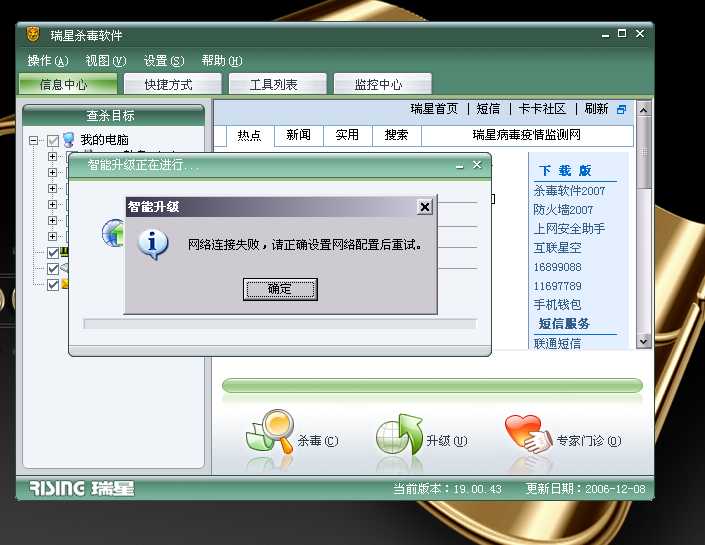Expand the first child node under 我的电脑
Screen dimensions: 705x545
tap(52, 156)
